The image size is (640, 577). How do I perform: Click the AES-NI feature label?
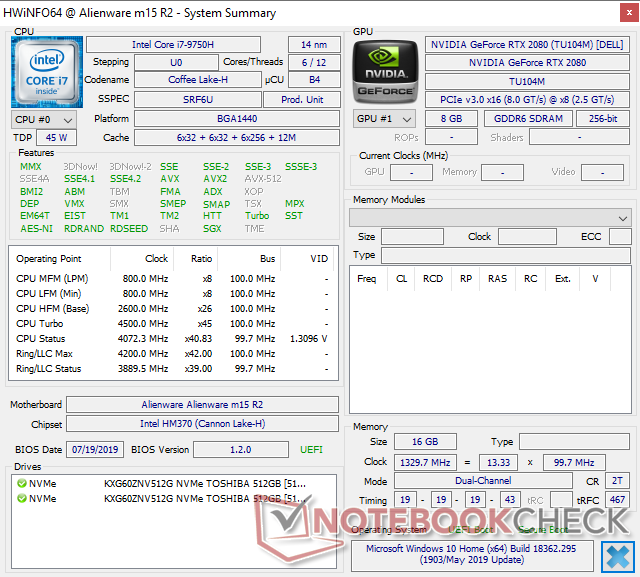click(36, 229)
